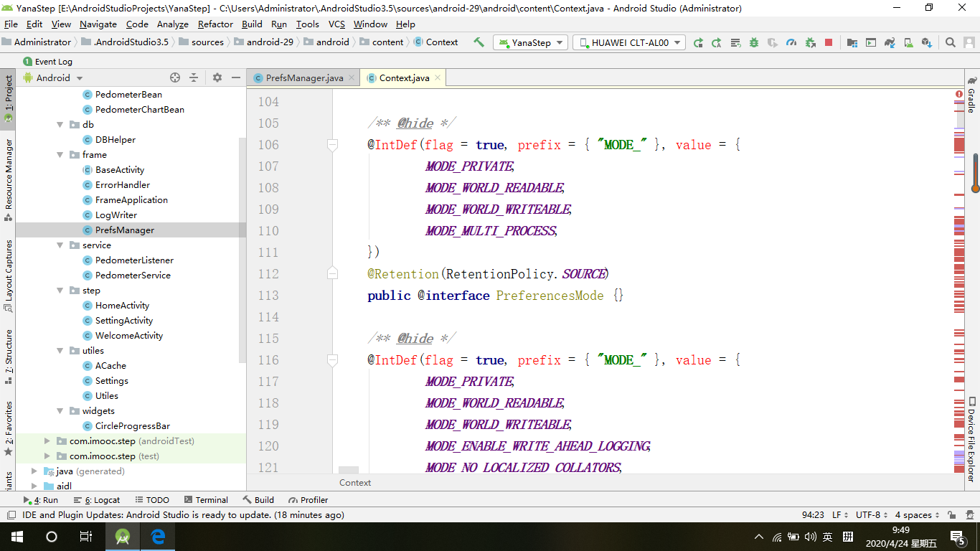Screen dimensions: 980x551
Task: Expand the java (generated) folder
Action: pyautogui.click(x=34, y=471)
